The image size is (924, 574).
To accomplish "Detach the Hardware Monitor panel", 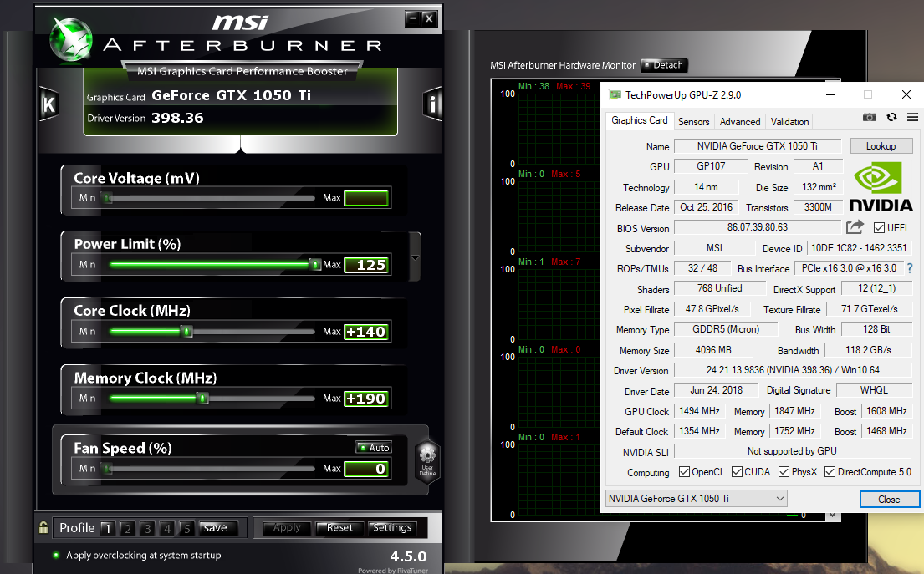I will tap(664, 65).
